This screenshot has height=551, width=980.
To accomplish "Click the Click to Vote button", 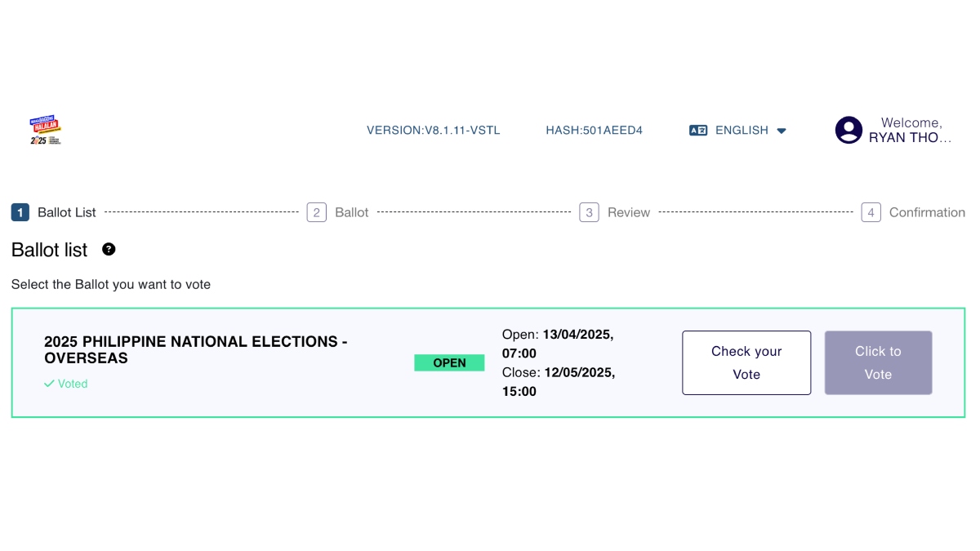I will point(878,362).
